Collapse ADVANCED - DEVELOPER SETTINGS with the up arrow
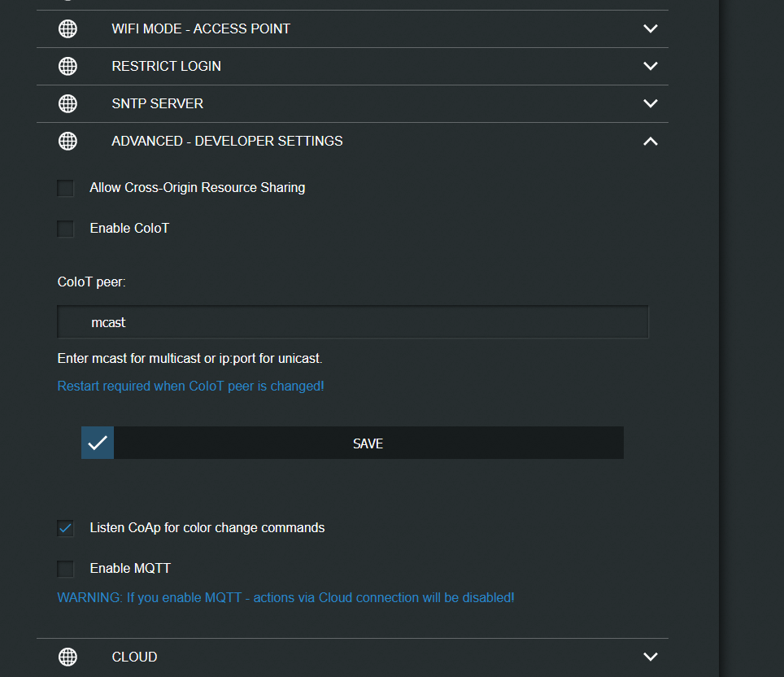The width and height of the screenshot is (784, 677). click(650, 141)
